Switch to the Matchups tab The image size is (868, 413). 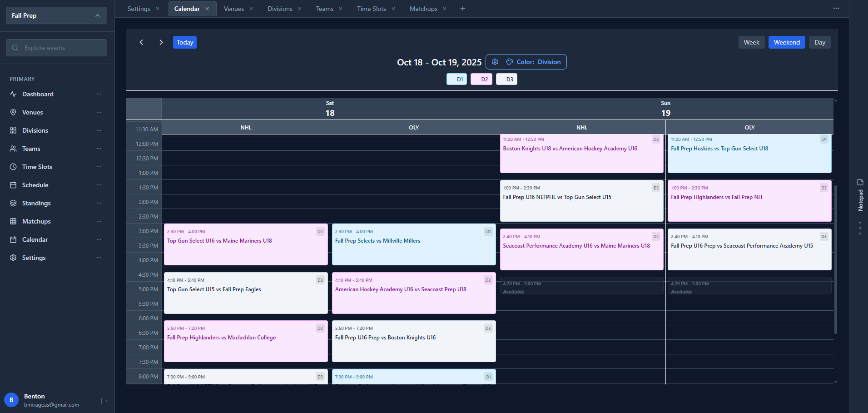pos(422,8)
